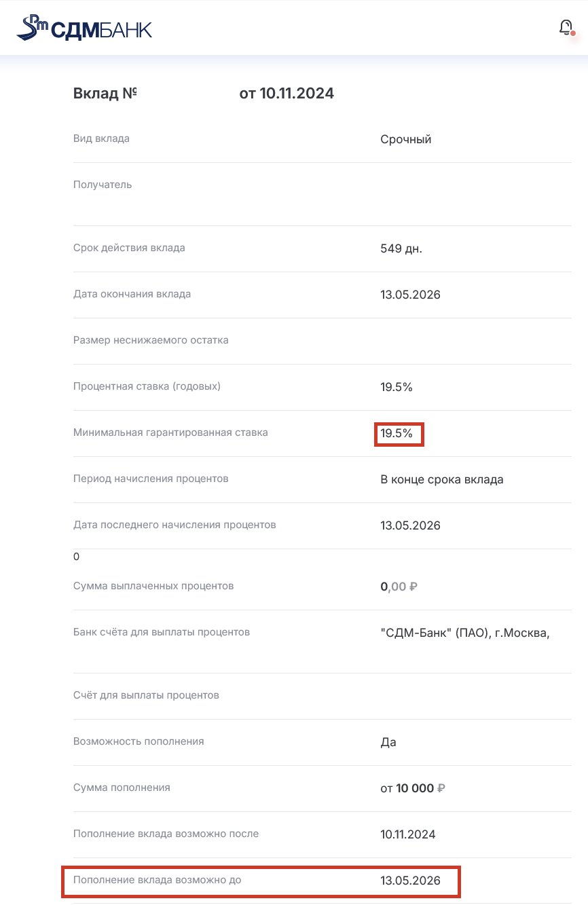
Task: Click the SDM Bank logo
Action: point(84,29)
